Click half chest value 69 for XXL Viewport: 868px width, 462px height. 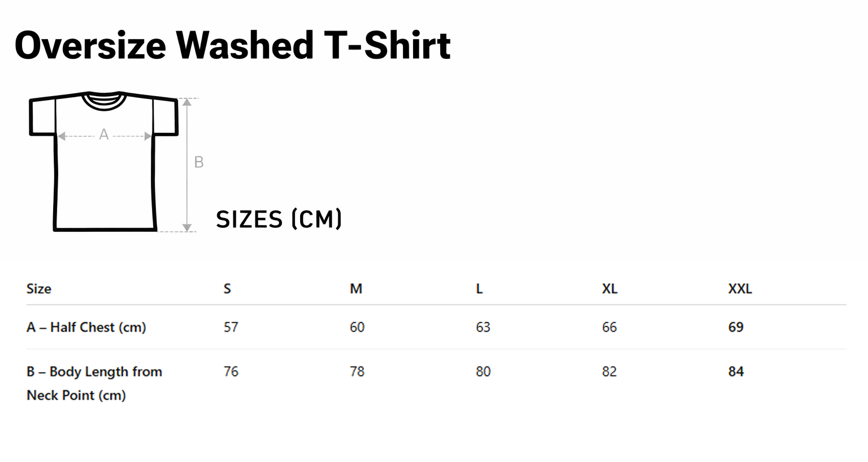(736, 327)
